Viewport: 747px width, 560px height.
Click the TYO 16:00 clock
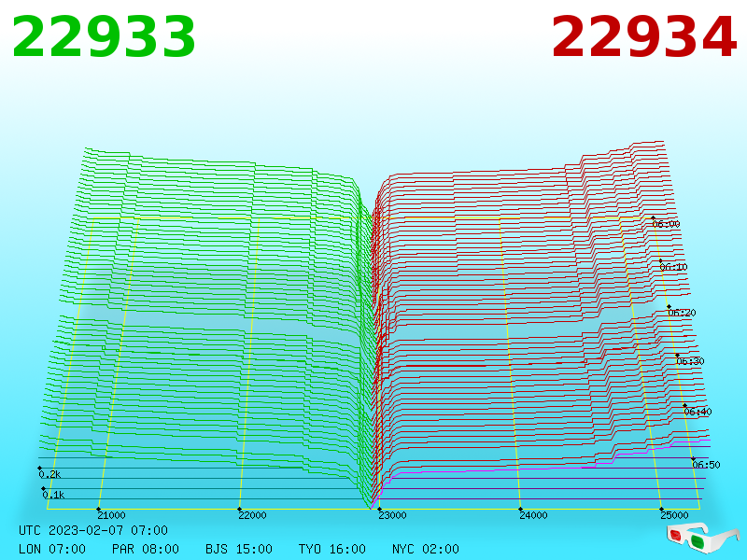[x=332, y=549]
